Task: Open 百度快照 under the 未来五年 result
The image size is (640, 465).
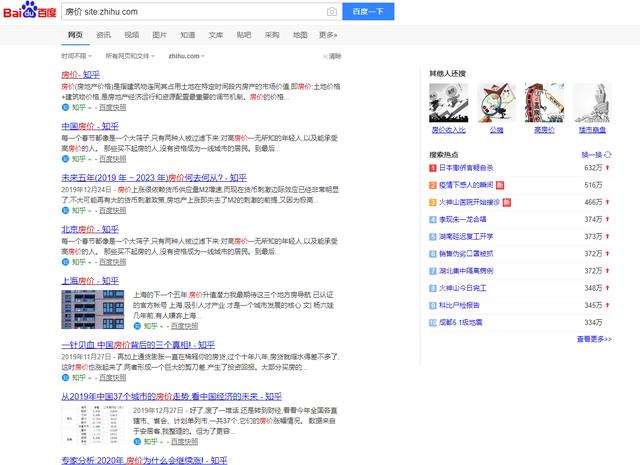Action: tap(113, 210)
